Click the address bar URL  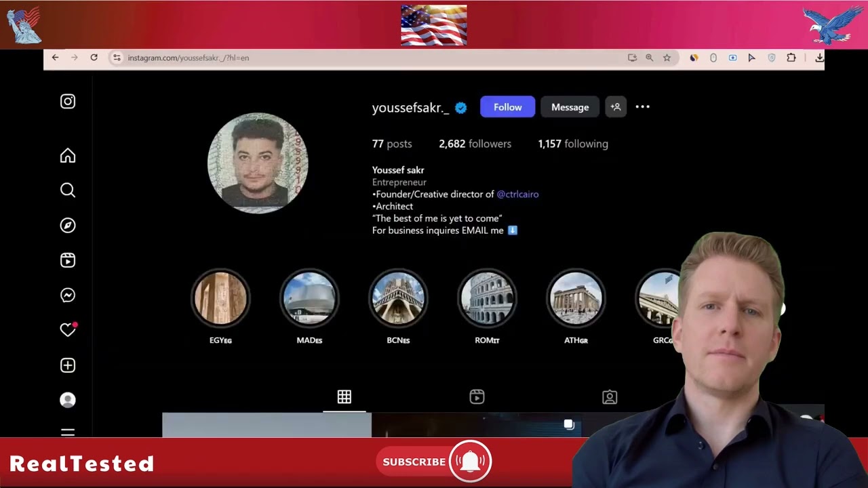click(x=189, y=58)
